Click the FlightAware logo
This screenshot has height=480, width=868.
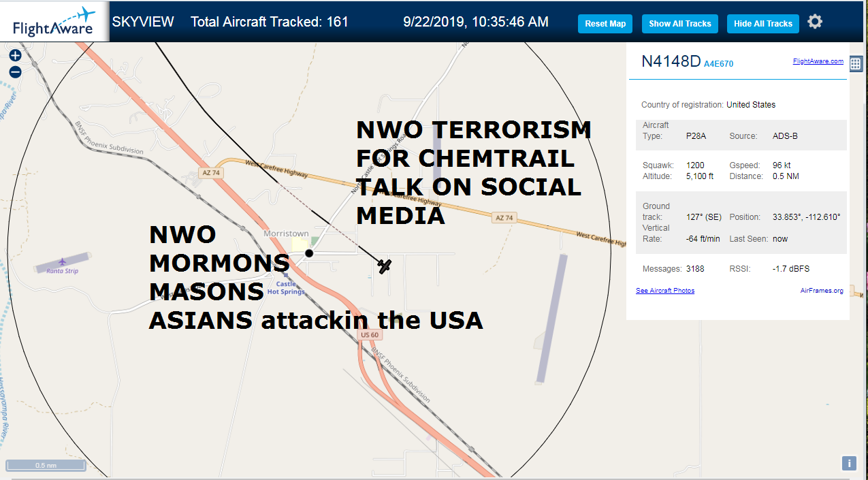coord(54,21)
